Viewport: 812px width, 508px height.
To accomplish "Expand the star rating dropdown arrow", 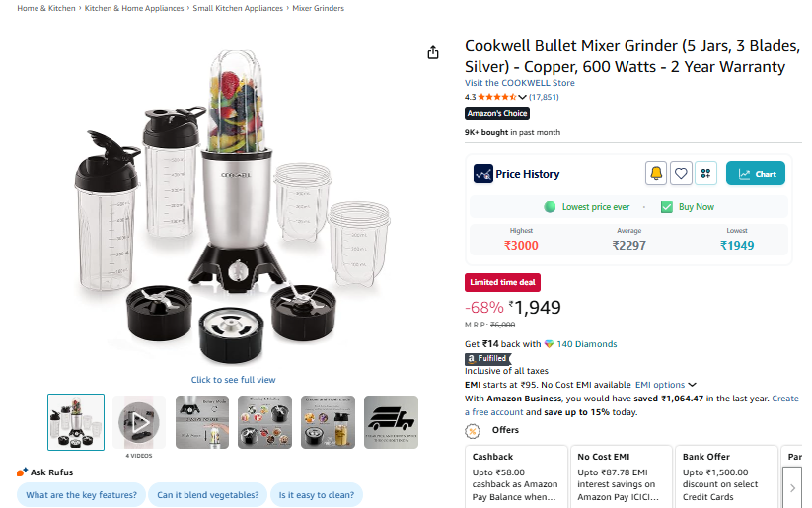I will point(522,97).
